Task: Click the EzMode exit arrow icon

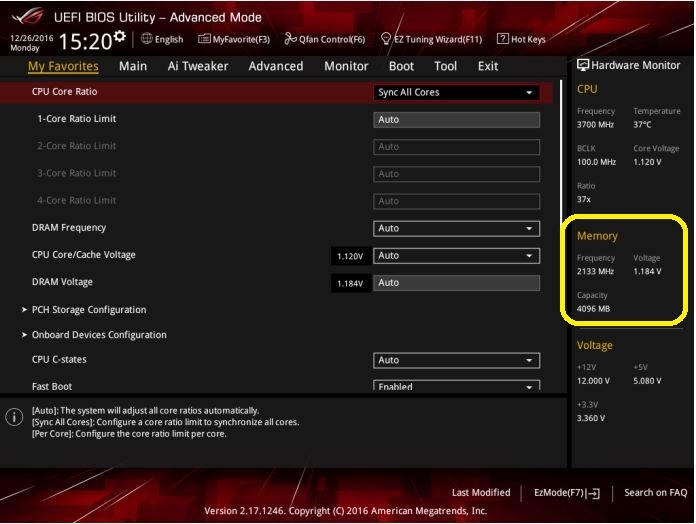Action: point(593,493)
